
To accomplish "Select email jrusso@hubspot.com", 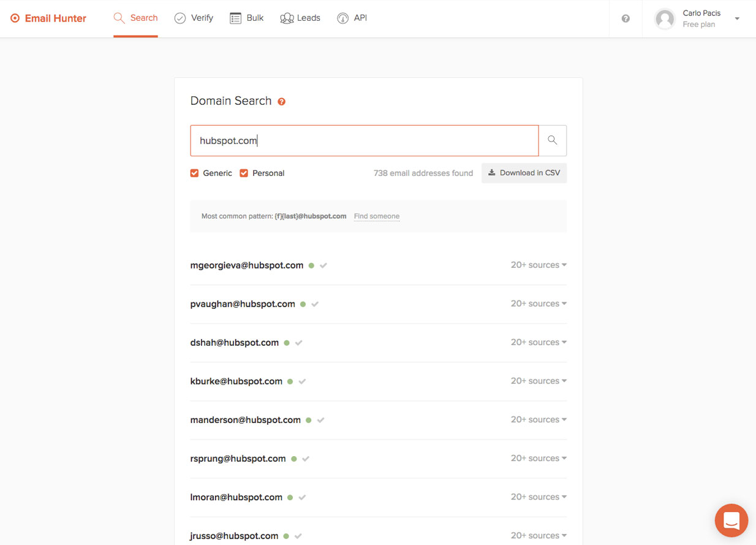I will click(x=235, y=536).
